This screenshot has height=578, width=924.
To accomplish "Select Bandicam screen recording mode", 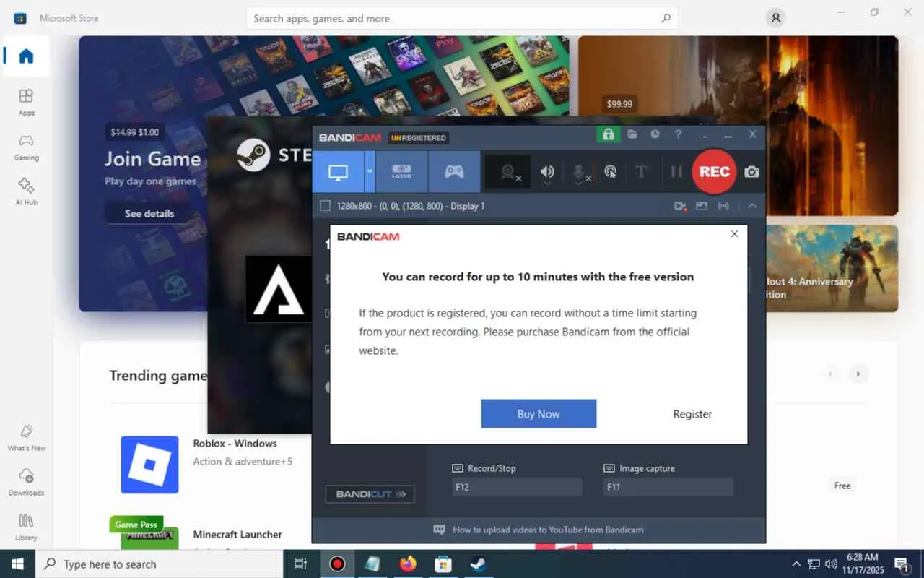I will pyautogui.click(x=338, y=172).
